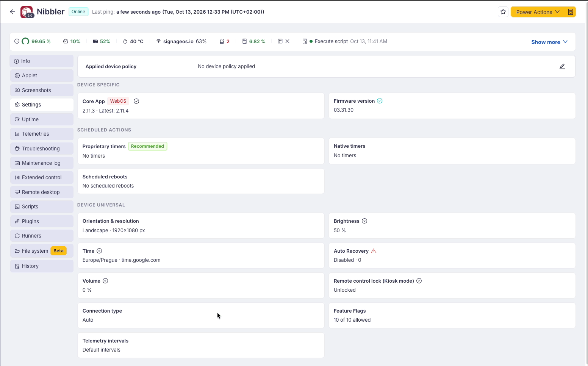Go back using the left arrow icon
The image size is (588, 366).
13,12
